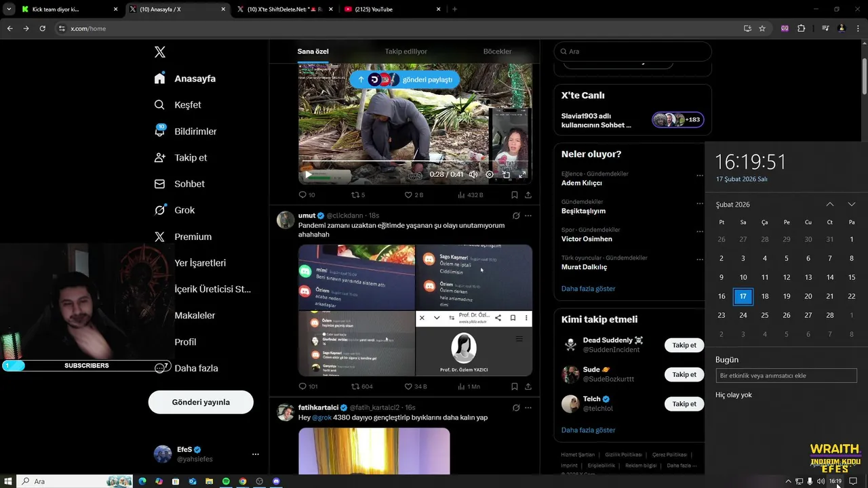The width and height of the screenshot is (868, 488).
Task: Switch to Böcekler tab
Action: coord(497,52)
